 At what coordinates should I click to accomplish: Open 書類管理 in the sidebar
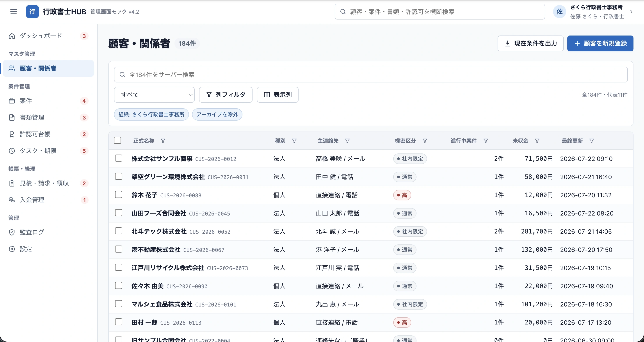48,118
